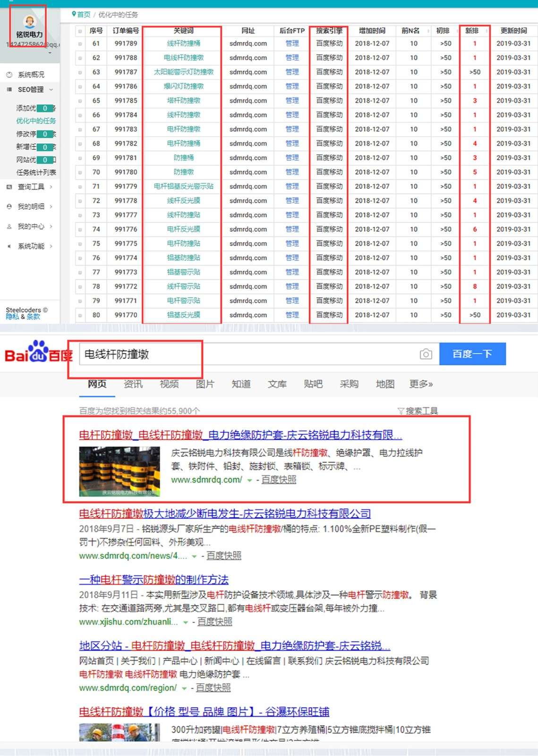Screen dimensions: 538x756
Task: Tick checkbox for row 68 order 991782
Action: tap(80, 144)
